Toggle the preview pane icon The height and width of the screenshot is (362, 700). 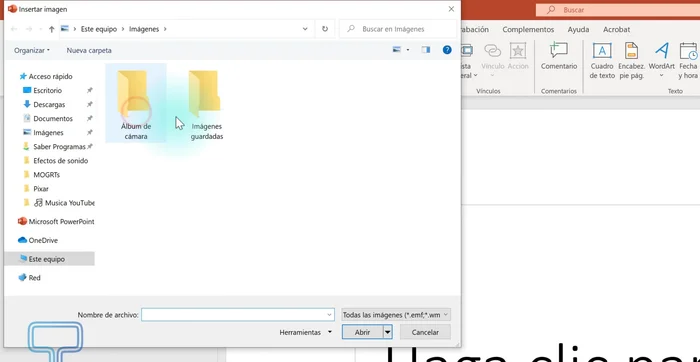coord(426,50)
